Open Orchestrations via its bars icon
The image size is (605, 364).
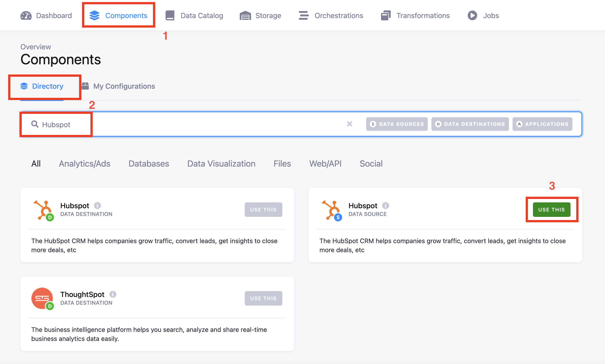click(303, 15)
